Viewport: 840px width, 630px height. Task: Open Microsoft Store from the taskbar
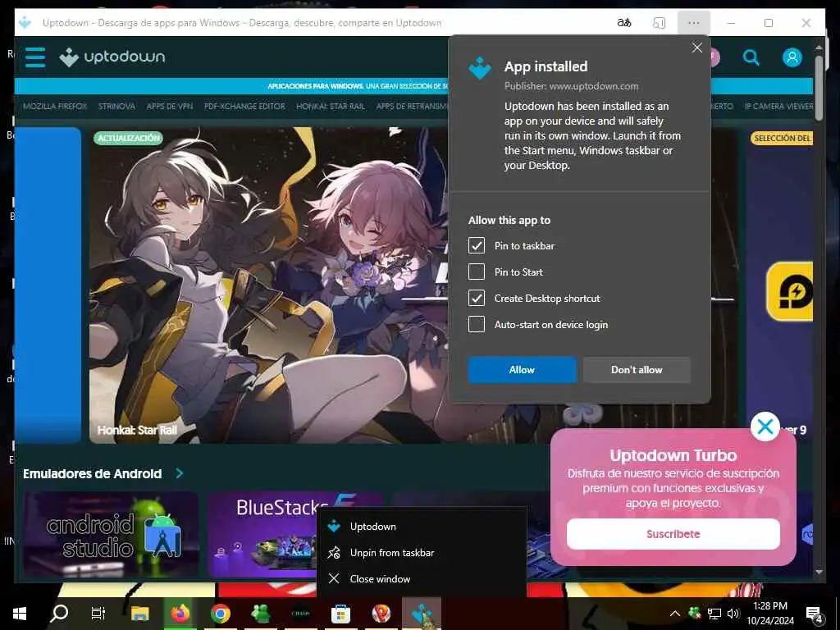click(340, 614)
